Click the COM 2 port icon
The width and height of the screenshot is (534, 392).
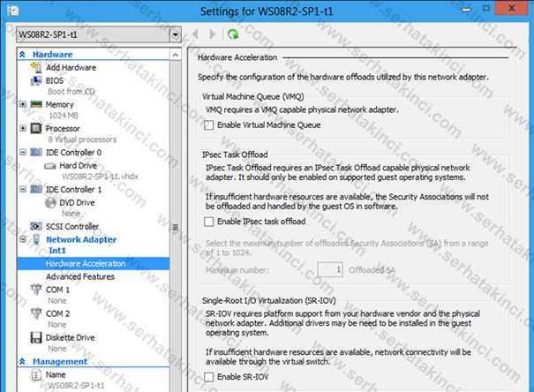pos(36,313)
